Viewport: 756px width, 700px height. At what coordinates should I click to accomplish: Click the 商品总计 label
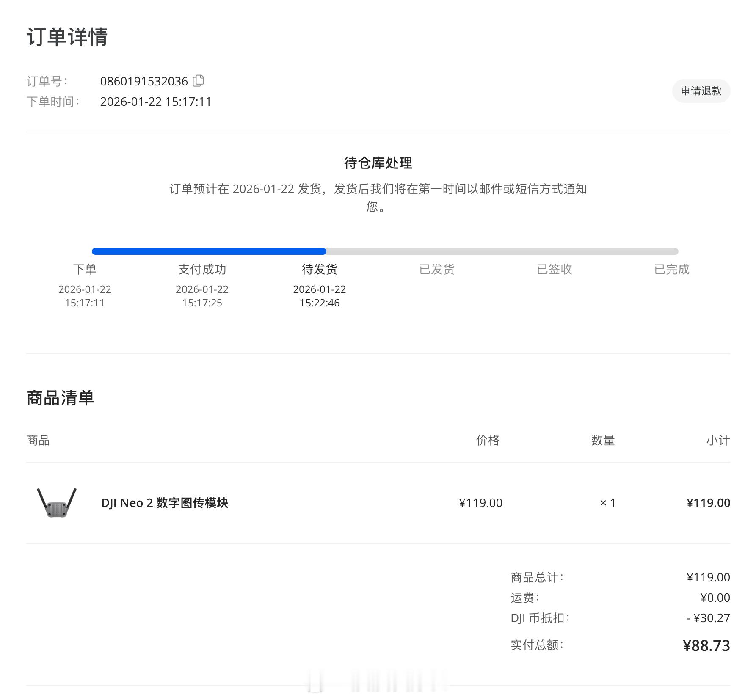(537, 577)
